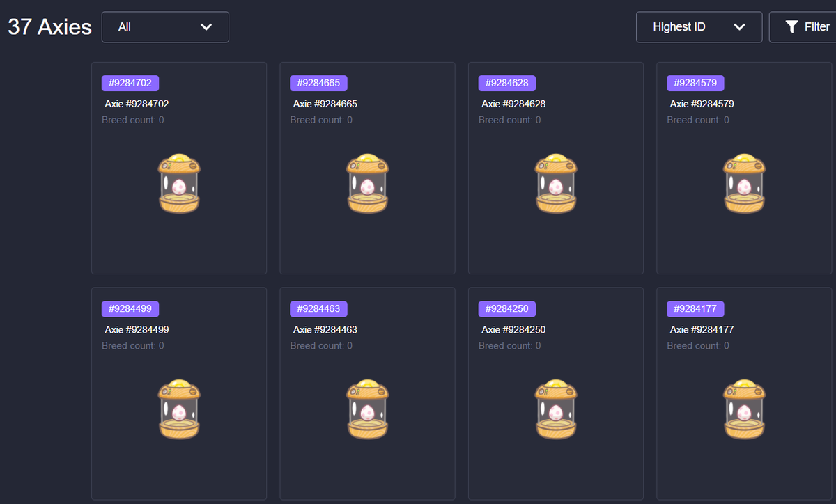Click Breed count under Axie #9284665
The height and width of the screenshot is (504, 836).
(321, 120)
